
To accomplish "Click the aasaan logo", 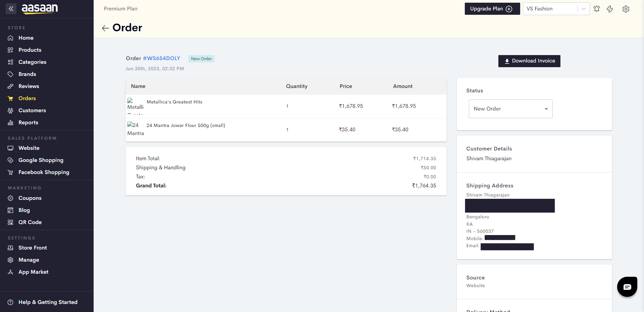I will [40, 9].
